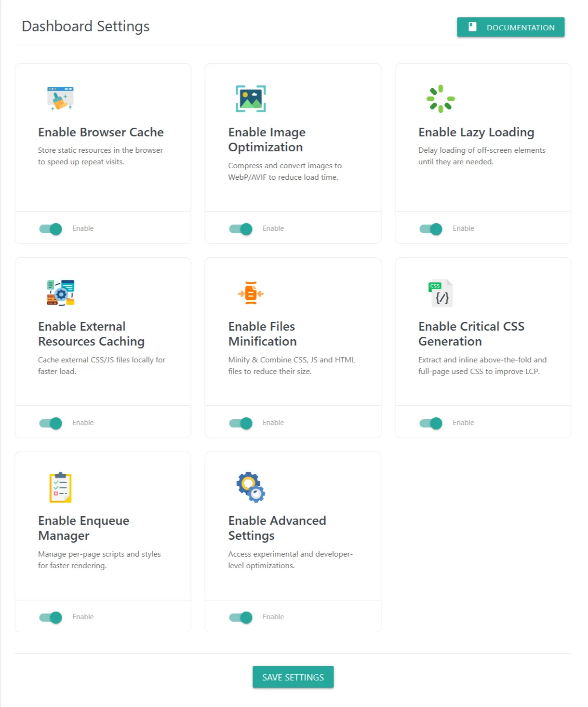588x707 pixels.
Task: Toggle Critical CSS Generation switch
Action: [x=431, y=423]
